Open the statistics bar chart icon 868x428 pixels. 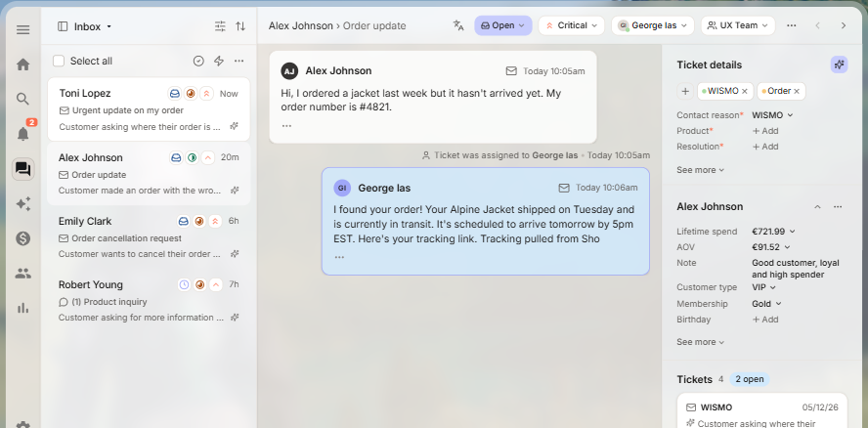click(x=22, y=308)
